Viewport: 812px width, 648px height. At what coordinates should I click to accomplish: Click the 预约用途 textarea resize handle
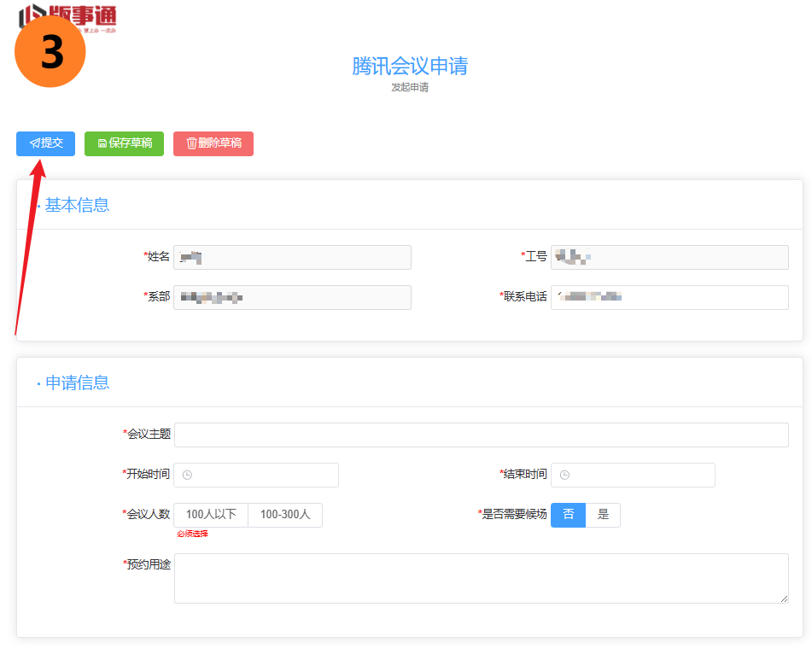tap(784, 598)
